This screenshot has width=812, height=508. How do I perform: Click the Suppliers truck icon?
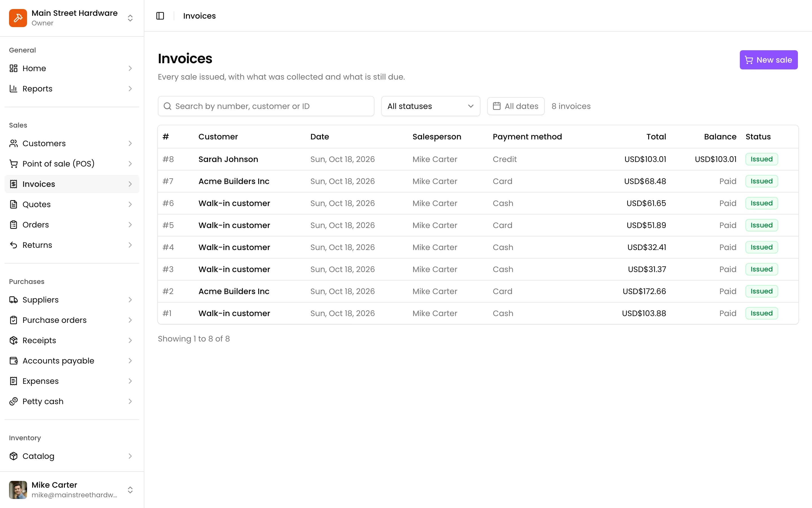(14, 300)
